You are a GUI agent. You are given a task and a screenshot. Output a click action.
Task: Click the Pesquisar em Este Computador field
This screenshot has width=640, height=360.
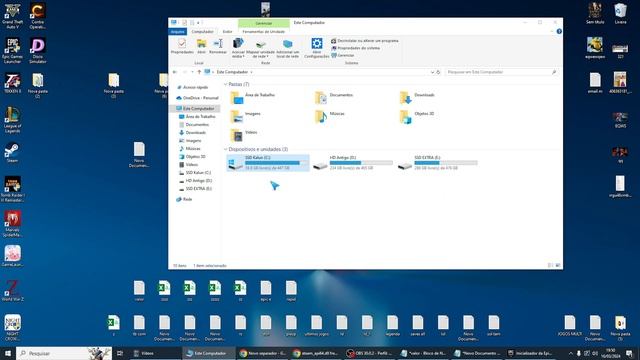[x=501, y=72]
